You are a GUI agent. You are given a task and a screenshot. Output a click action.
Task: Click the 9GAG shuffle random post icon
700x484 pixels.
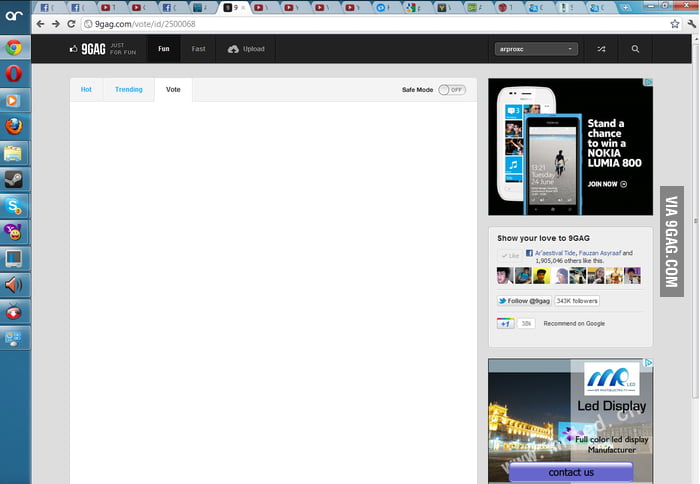coord(601,48)
